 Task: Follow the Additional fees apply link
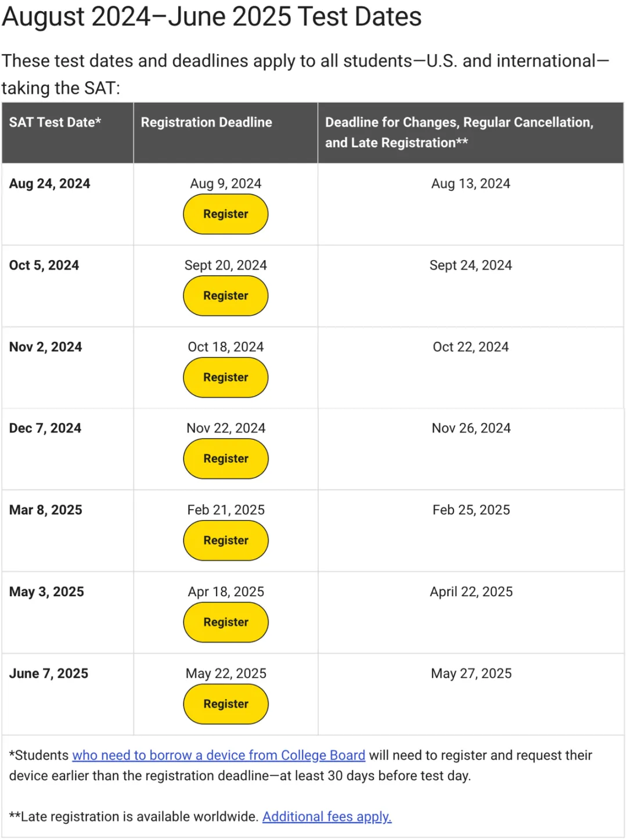(x=327, y=817)
